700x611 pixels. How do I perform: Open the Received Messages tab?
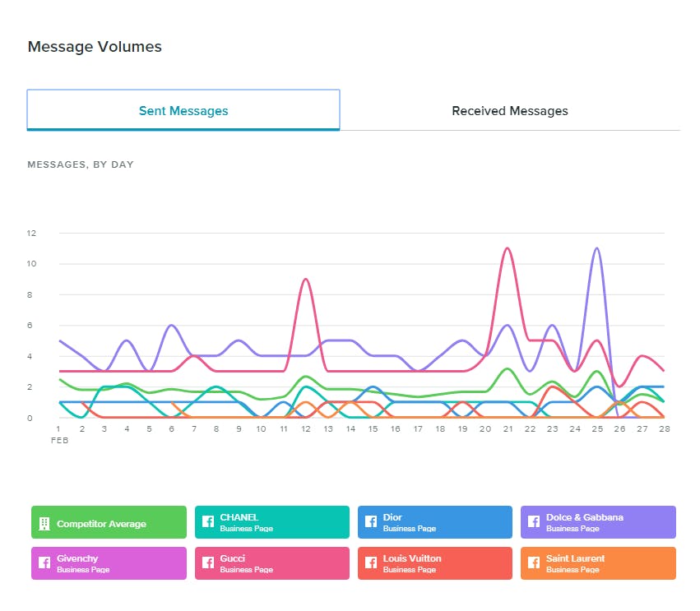pyautogui.click(x=510, y=111)
